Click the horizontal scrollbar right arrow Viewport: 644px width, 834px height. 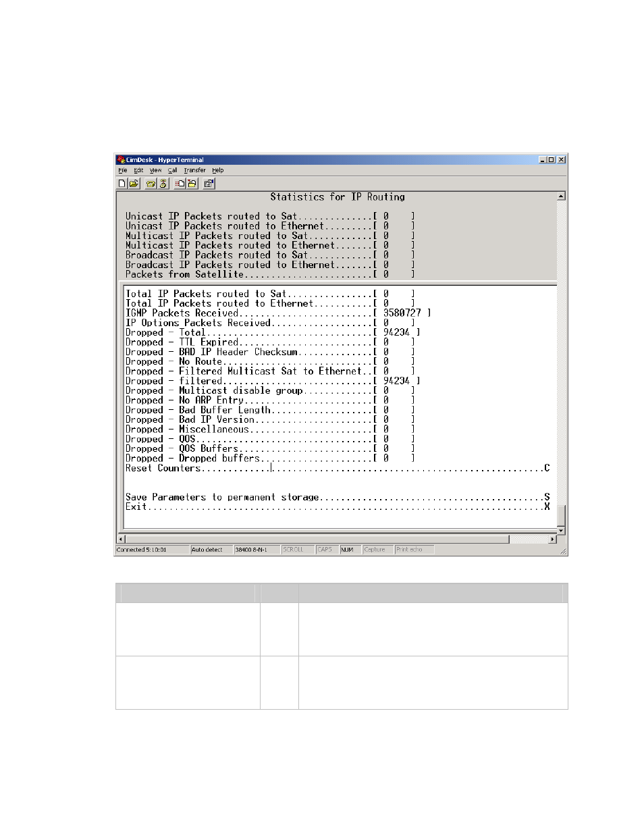[553, 539]
